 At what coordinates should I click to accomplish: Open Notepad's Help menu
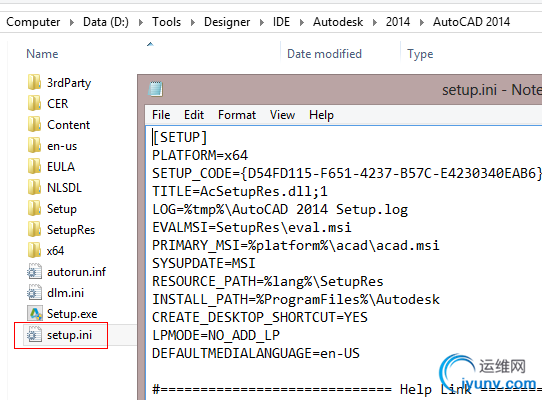click(x=321, y=115)
